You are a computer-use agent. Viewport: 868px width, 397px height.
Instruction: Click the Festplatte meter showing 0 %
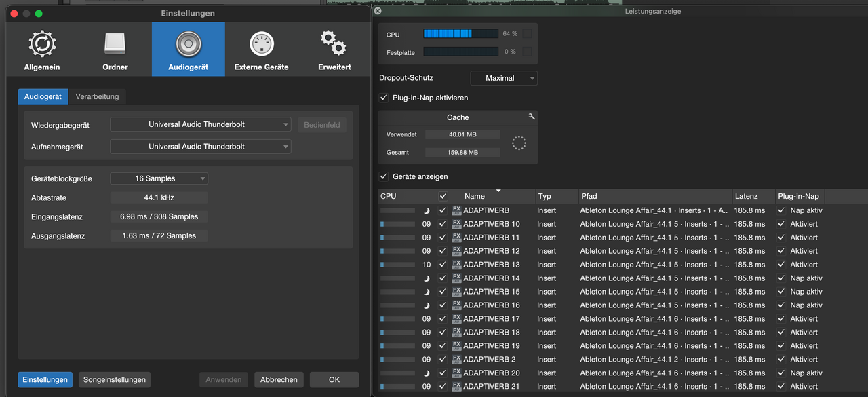pyautogui.click(x=461, y=52)
